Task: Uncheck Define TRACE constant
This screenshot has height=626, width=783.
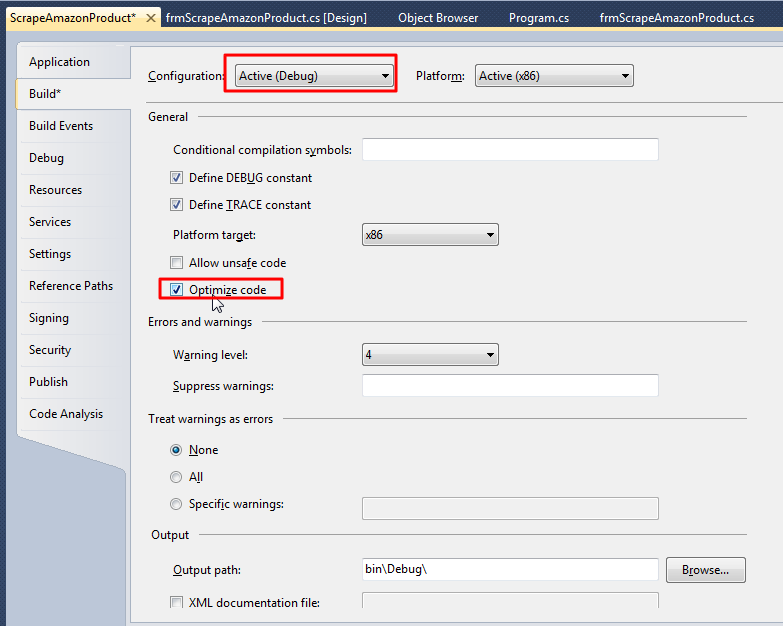Action: pos(176,205)
